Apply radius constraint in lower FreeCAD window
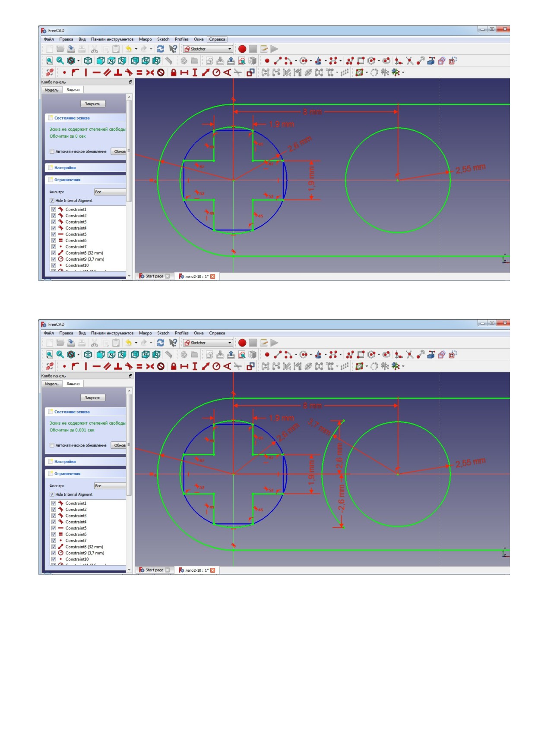535x756 pixels. [216, 366]
